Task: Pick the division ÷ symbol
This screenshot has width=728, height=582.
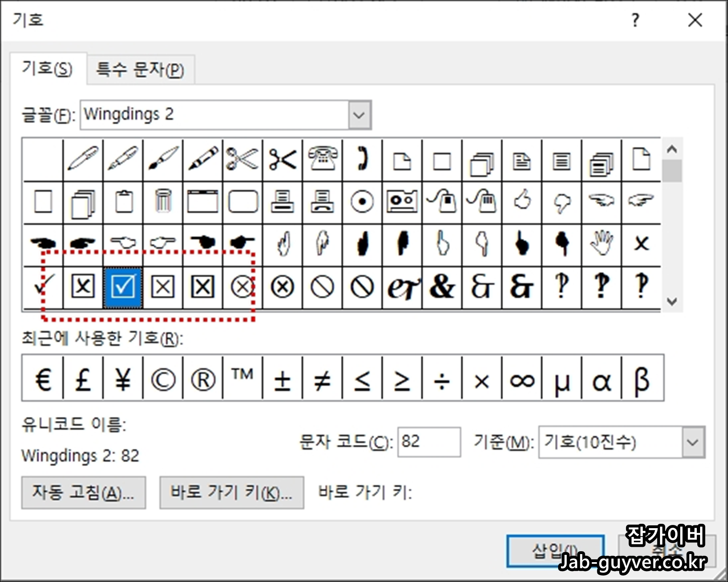Action: tap(442, 378)
